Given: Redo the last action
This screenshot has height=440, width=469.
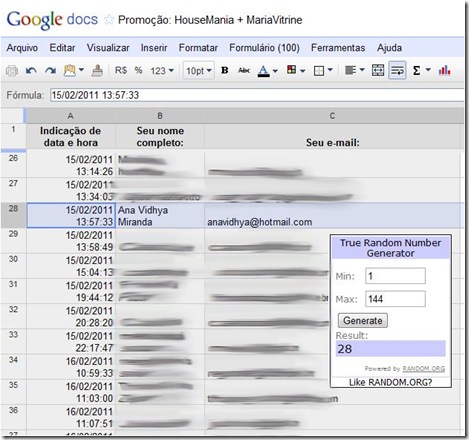Looking at the screenshot, I should tap(50, 71).
